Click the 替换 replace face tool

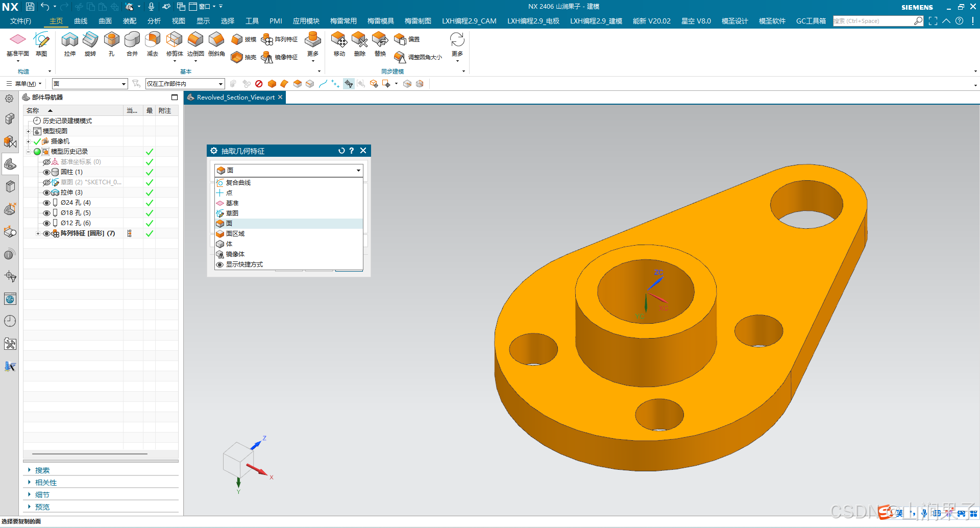380,44
